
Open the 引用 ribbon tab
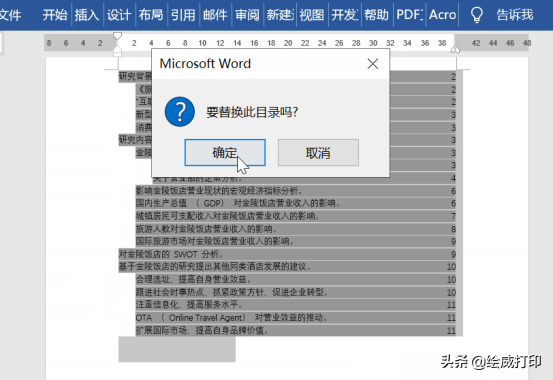183,15
